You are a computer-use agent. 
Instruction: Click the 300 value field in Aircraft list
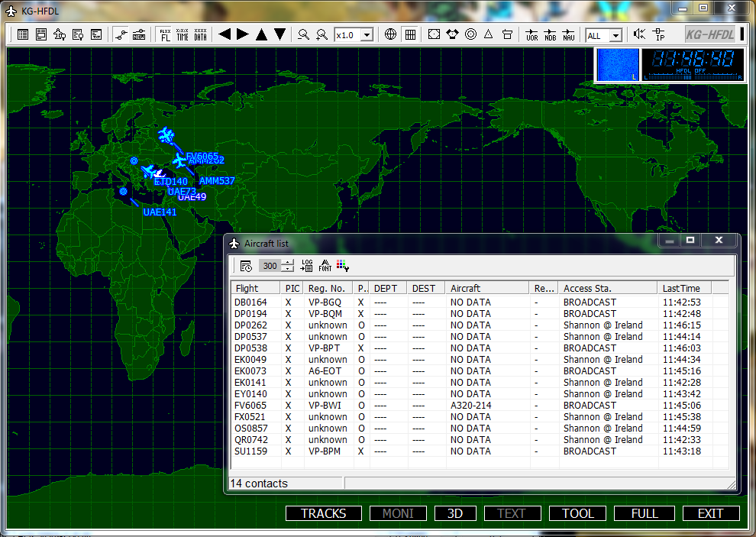270,266
